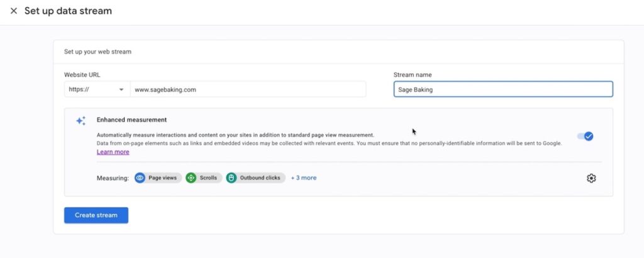Click the Measuring: label
Screen dimensions: 644x258
113,178
